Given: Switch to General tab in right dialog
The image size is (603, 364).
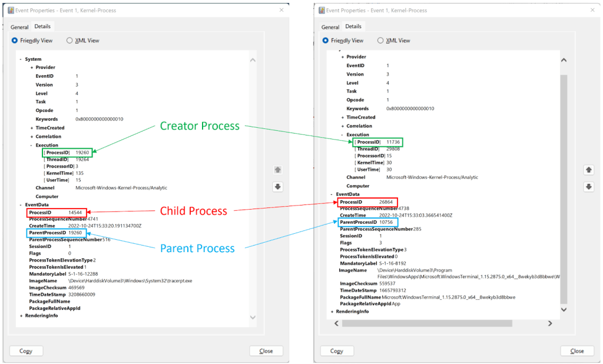Looking at the screenshot, I should pos(330,27).
